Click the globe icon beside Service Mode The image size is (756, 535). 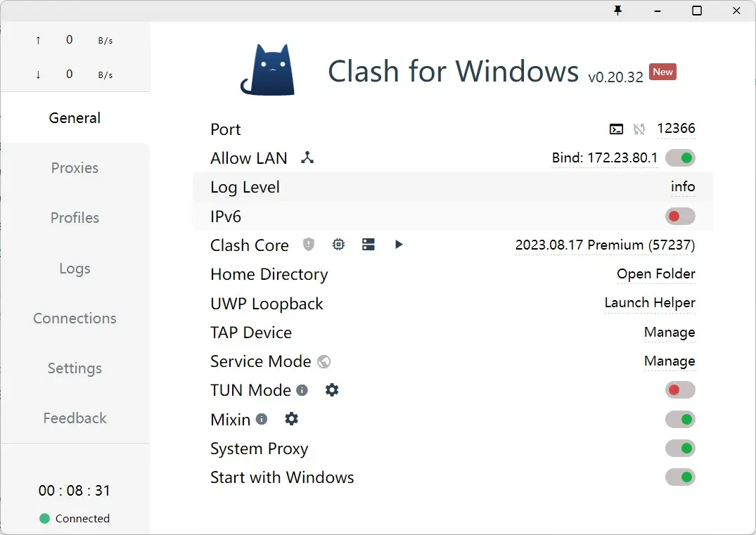point(324,361)
